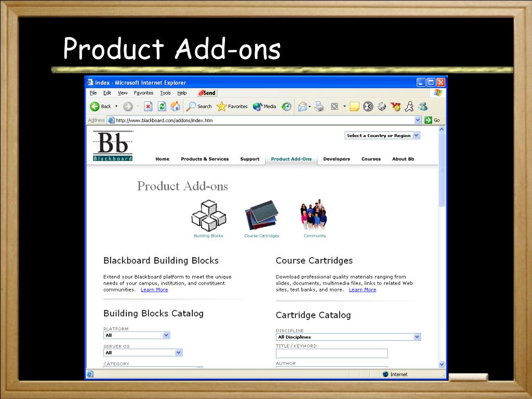Open the Favorites menu

pos(143,93)
